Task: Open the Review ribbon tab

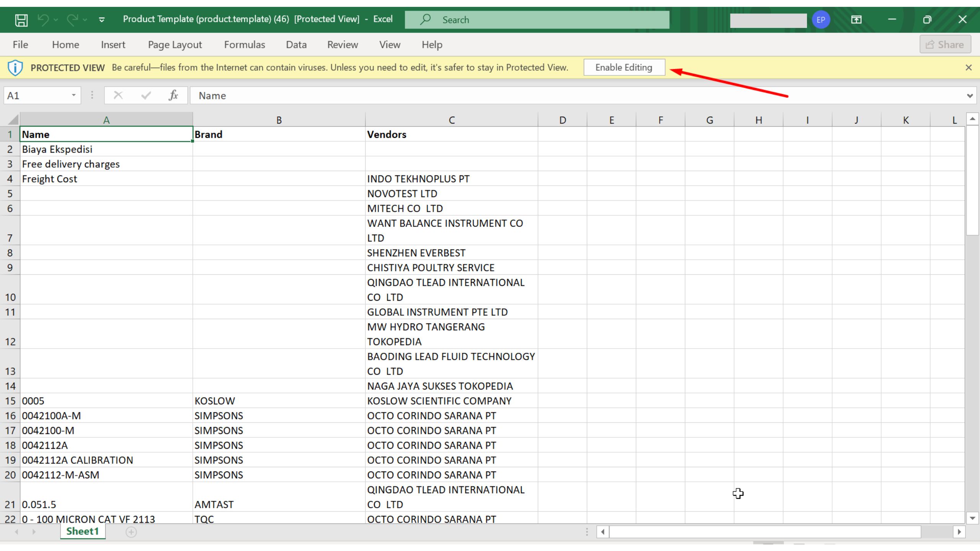Action: pyautogui.click(x=343, y=45)
